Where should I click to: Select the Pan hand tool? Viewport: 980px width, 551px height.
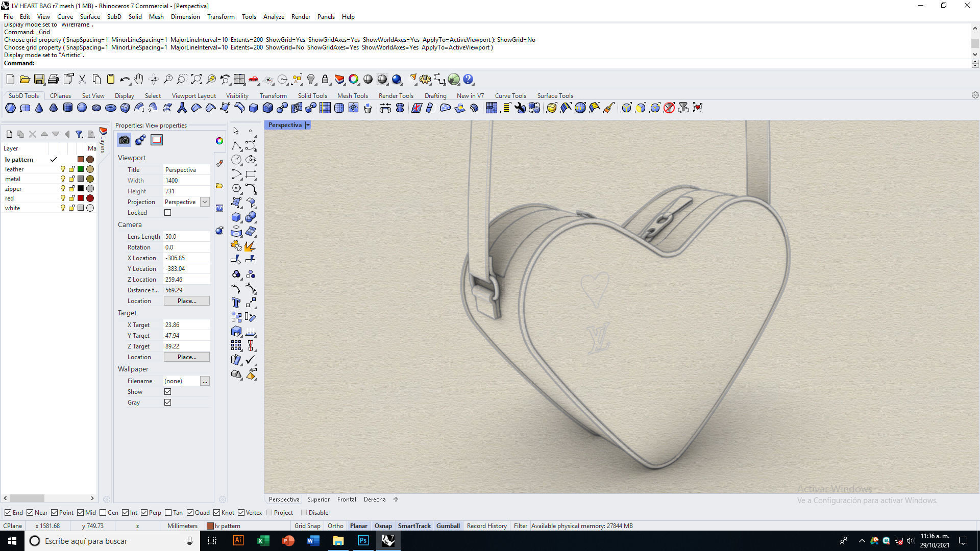point(139,80)
